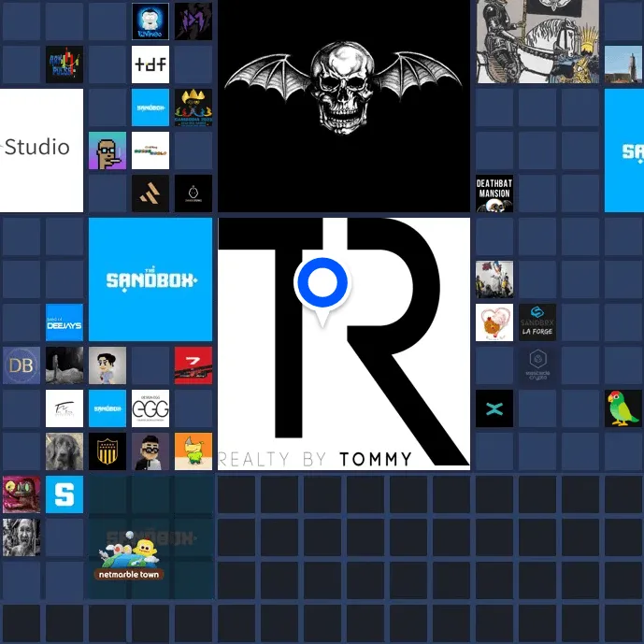Select small Sandbox tile beside Cambodia 2023

[x=150, y=107]
